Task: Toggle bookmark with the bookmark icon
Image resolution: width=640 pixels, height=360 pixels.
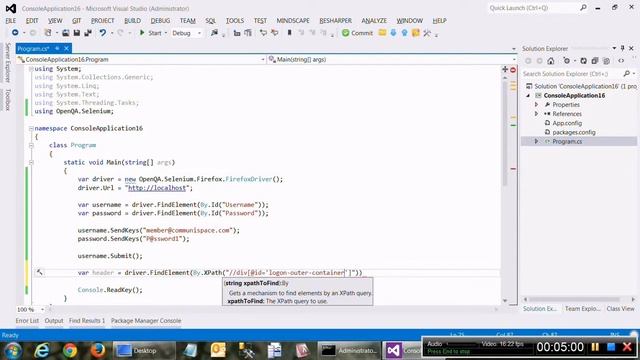Action: (x=289, y=33)
